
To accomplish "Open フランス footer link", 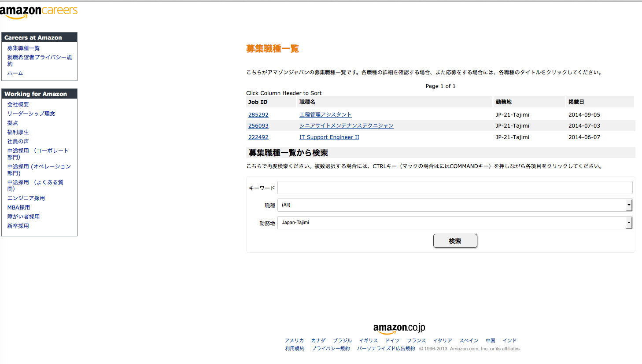I will pyautogui.click(x=416, y=340).
